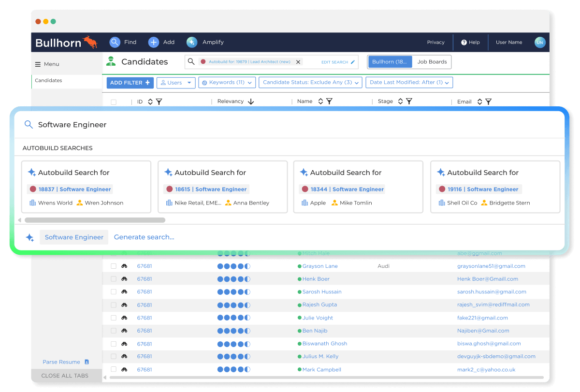Expand the Keywords (11) filter dropdown
The height and width of the screenshot is (392, 580).
[x=227, y=83]
